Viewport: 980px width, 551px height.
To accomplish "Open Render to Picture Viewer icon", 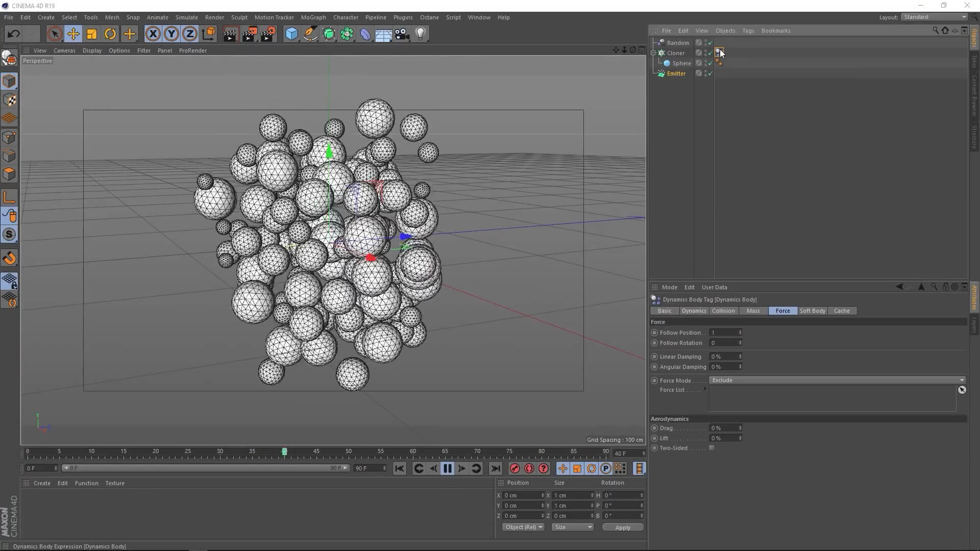I will click(x=250, y=34).
